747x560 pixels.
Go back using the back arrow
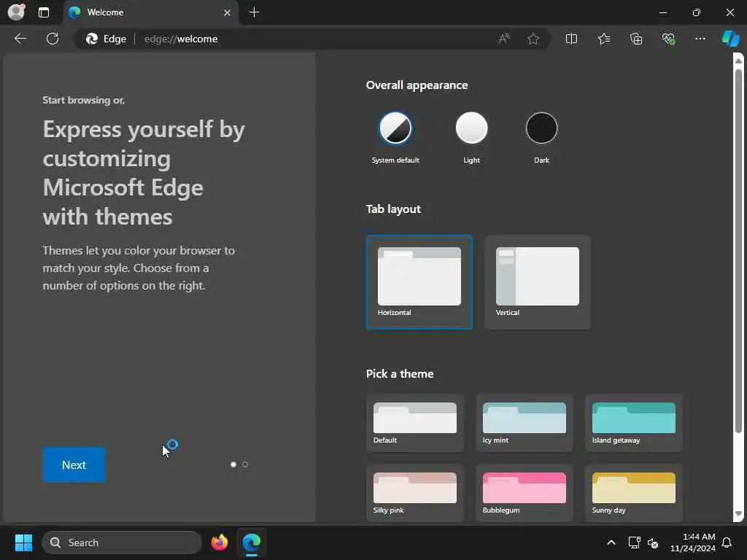click(20, 39)
